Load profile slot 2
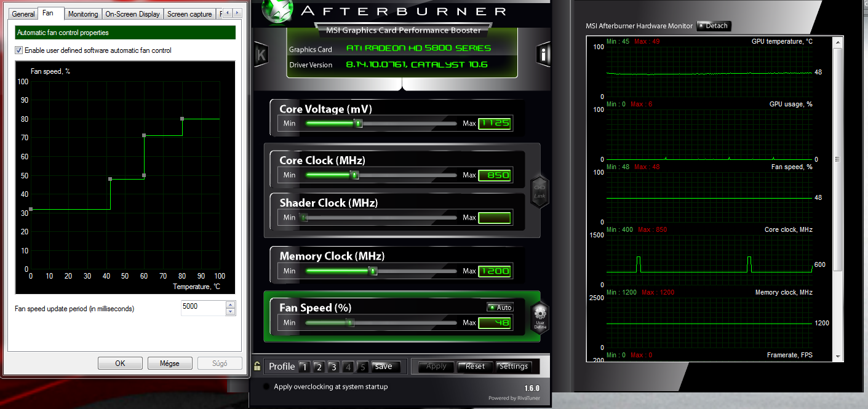This screenshot has height=409, width=868. click(x=319, y=367)
